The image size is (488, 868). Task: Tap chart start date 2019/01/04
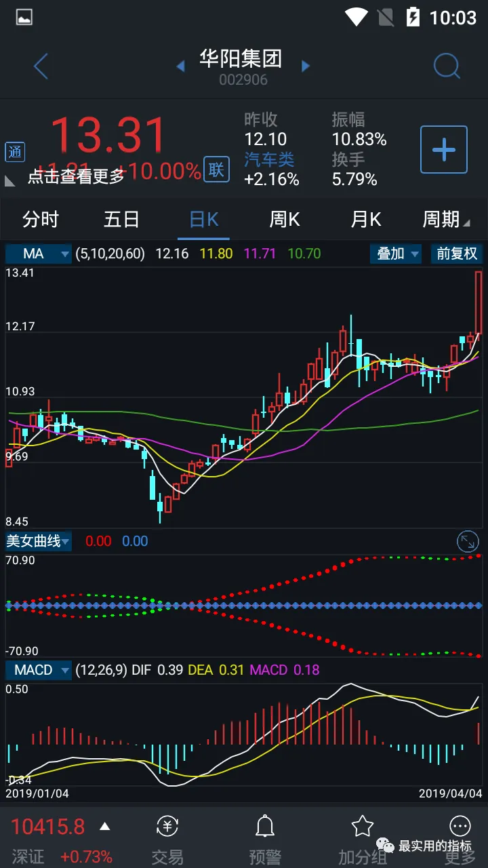pos(37,793)
